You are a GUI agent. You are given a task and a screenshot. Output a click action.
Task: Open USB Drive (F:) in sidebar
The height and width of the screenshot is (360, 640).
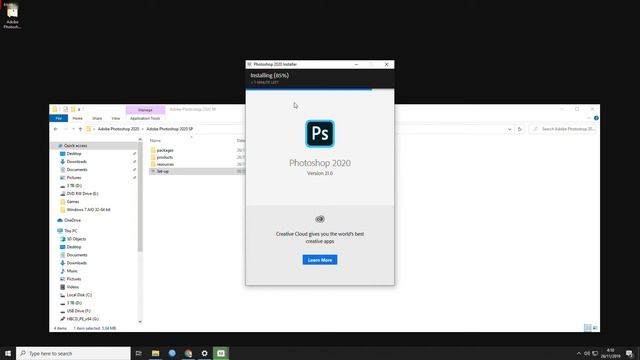[78, 311]
